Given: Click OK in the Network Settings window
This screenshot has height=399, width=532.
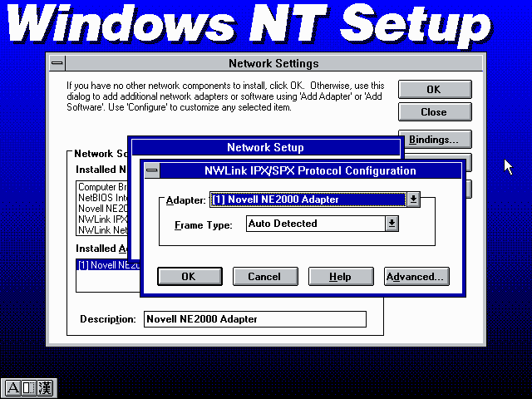Looking at the screenshot, I should pos(435,89).
